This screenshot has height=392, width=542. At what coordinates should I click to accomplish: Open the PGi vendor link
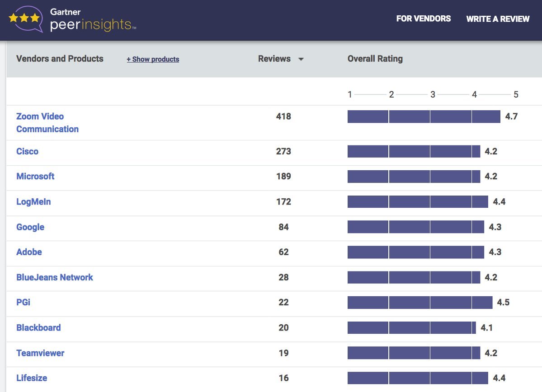23,302
